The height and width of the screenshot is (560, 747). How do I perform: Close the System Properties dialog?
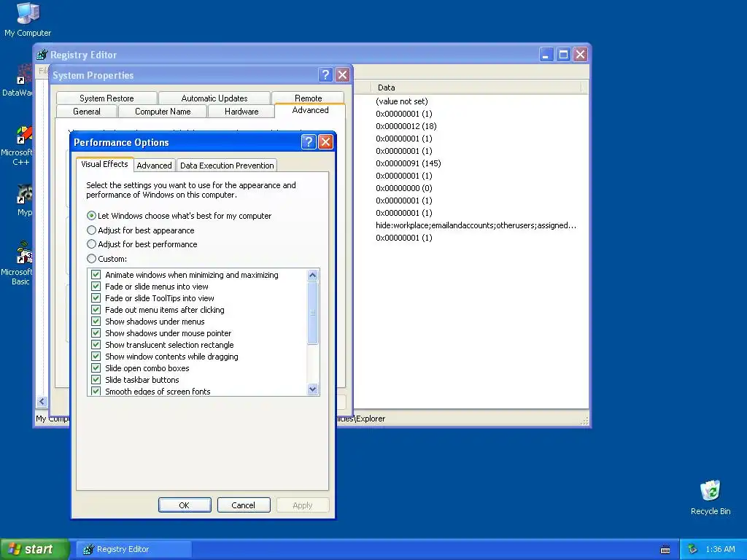[343, 75]
